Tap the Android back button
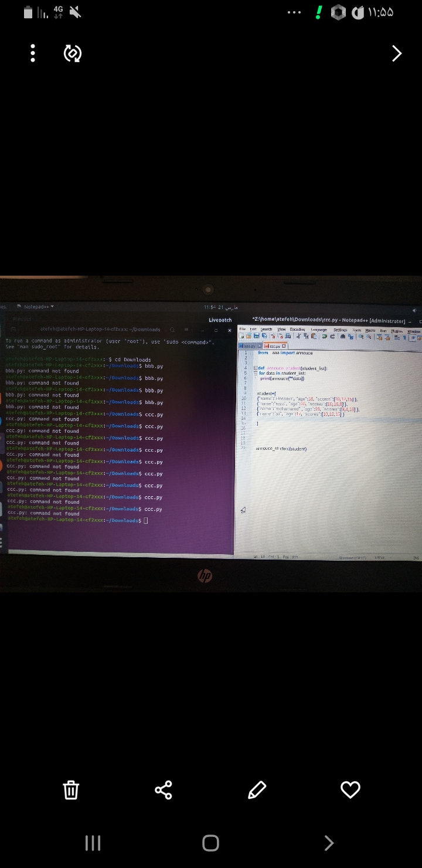 point(329,843)
